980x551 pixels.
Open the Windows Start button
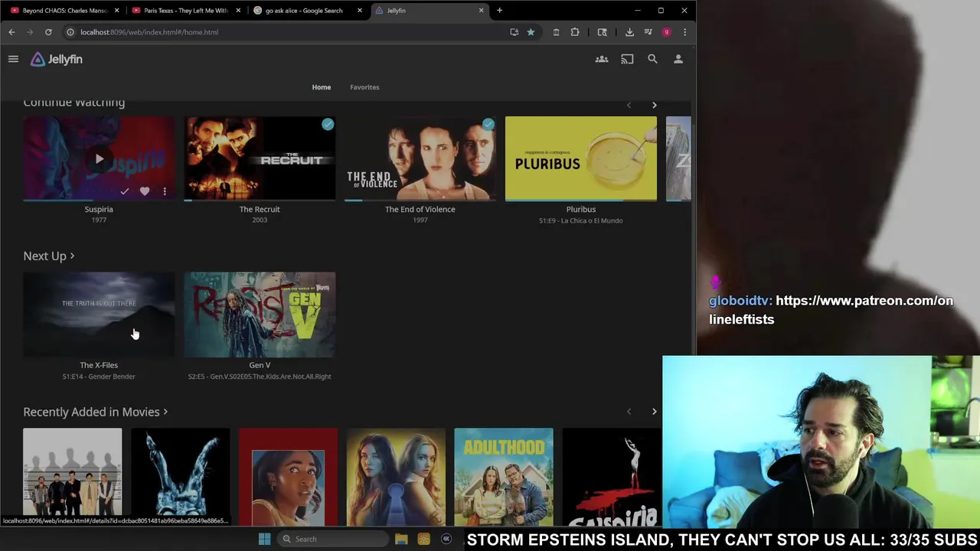coord(264,539)
